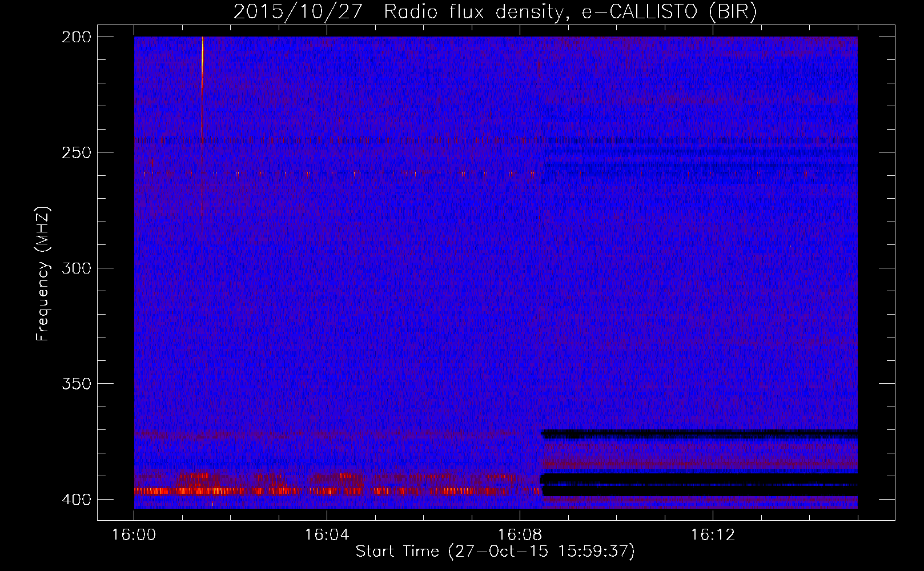The image size is (924, 571).
Task: Click the 350 frequency tick label
Action: [x=77, y=383]
